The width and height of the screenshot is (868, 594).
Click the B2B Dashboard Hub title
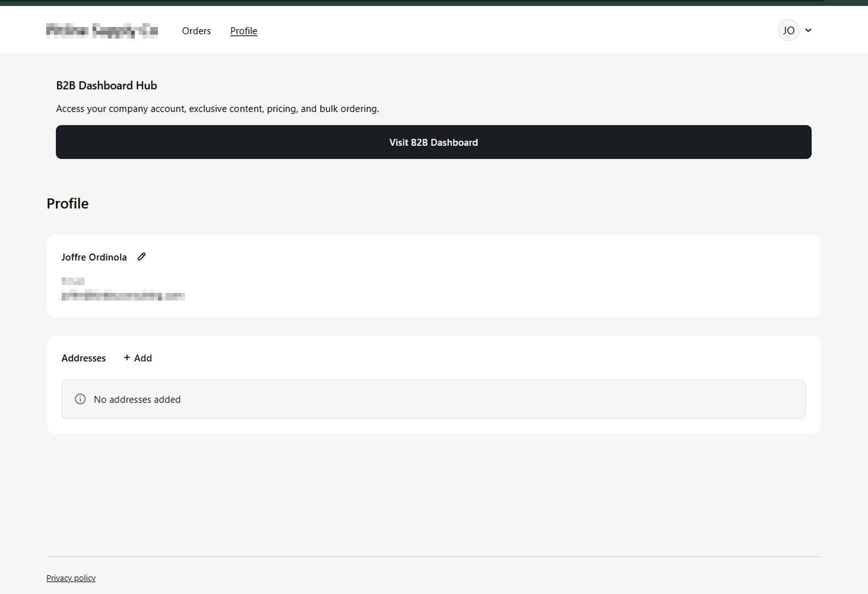[x=107, y=85]
